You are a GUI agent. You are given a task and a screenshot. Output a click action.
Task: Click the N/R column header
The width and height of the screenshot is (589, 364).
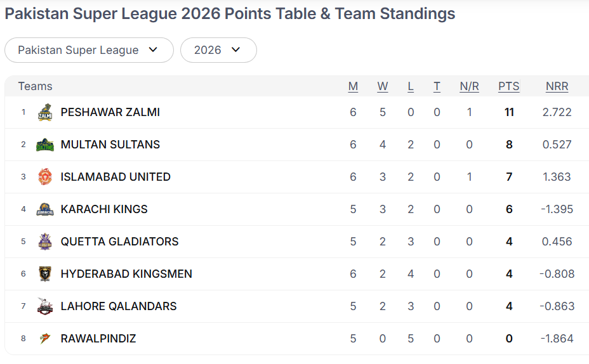click(x=469, y=86)
